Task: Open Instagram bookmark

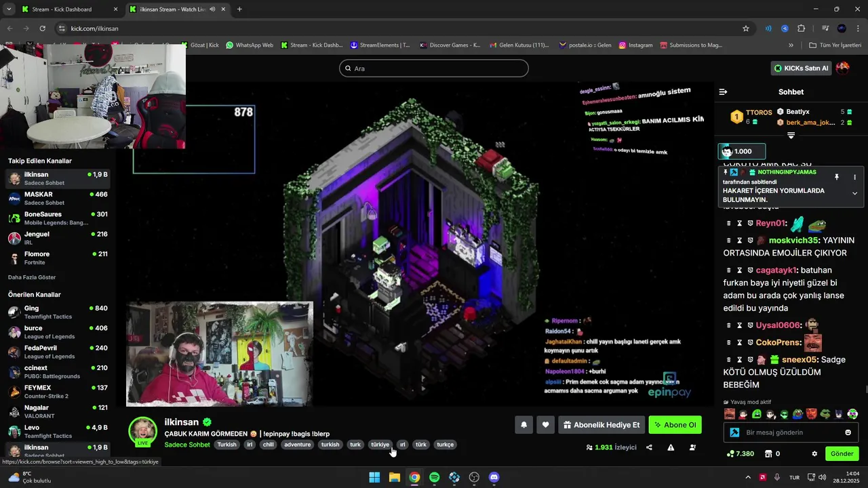Action: point(635,45)
